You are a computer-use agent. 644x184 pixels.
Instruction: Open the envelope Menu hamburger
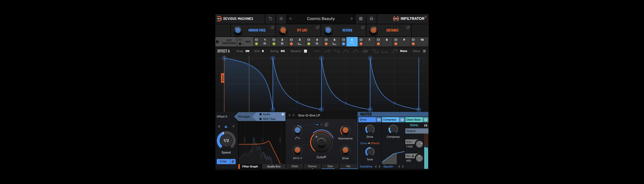[x=424, y=51]
